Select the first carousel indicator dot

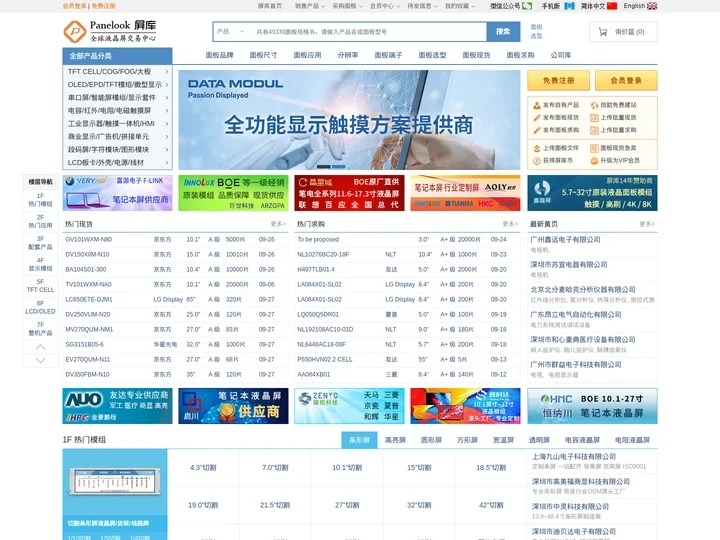point(324,167)
